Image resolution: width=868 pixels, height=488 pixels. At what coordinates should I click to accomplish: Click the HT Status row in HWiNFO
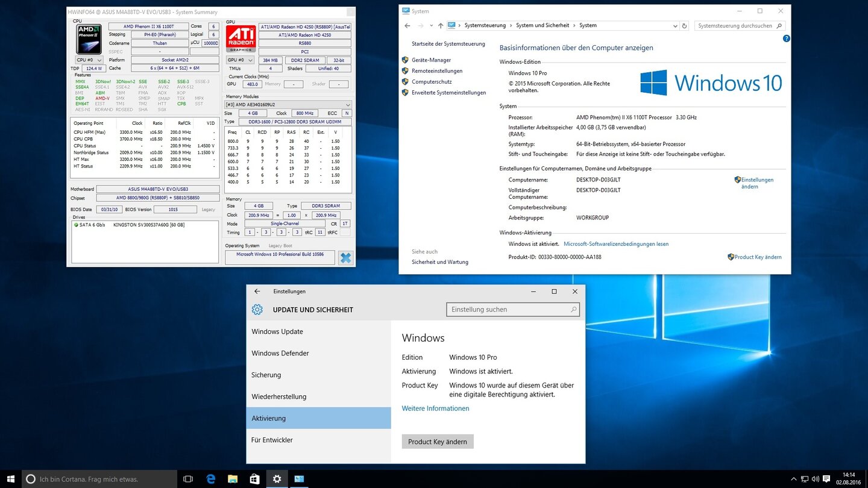click(x=144, y=166)
